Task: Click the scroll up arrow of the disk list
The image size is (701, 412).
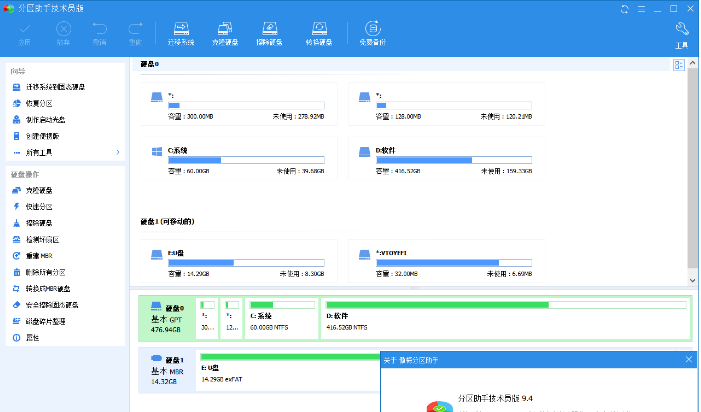Action: [x=693, y=63]
